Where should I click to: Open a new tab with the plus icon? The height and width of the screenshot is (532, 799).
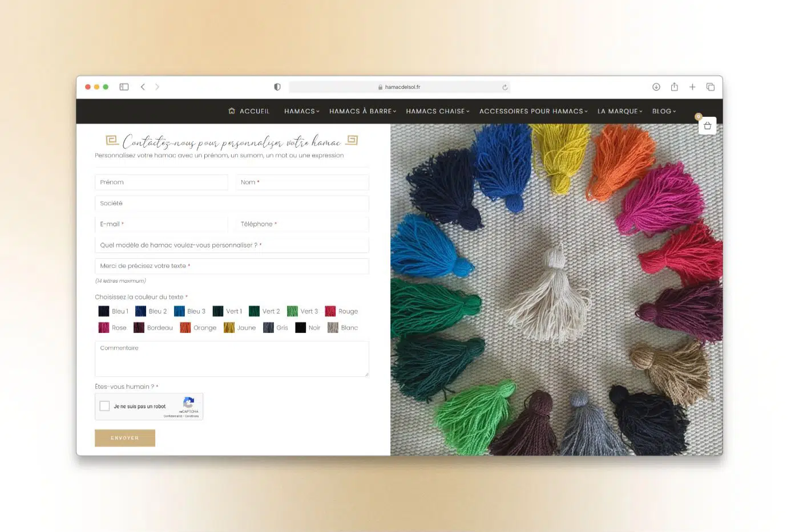(692, 87)
